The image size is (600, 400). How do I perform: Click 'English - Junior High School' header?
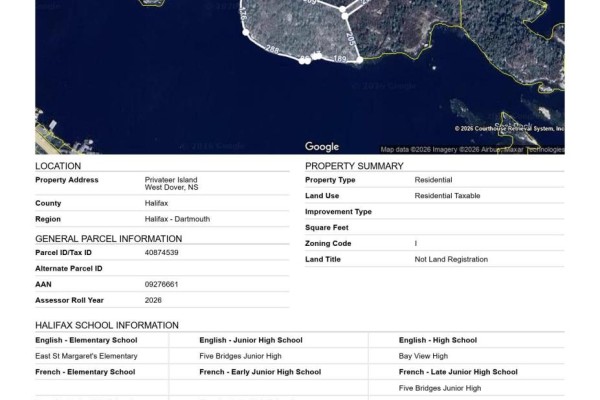coord(251,340)
